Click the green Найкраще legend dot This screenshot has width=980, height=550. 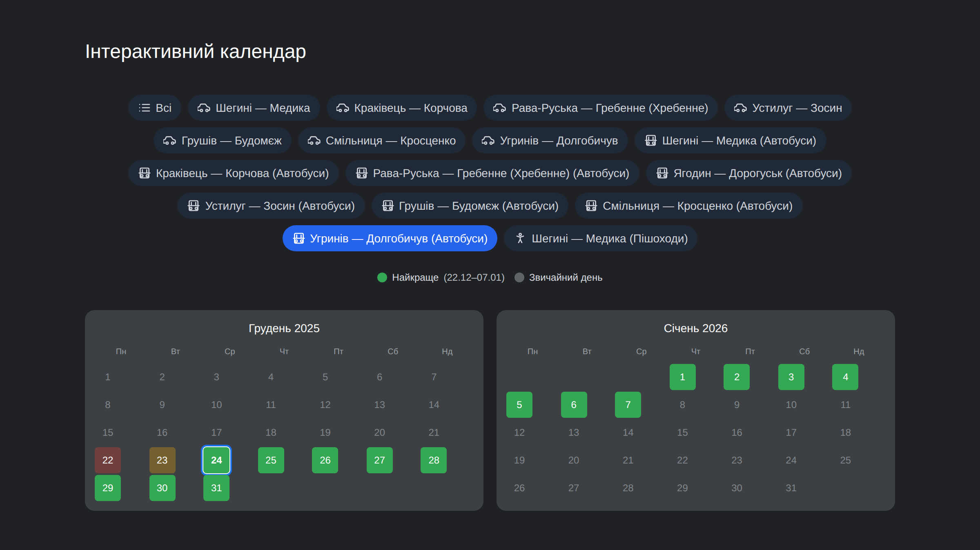(382, 277)
